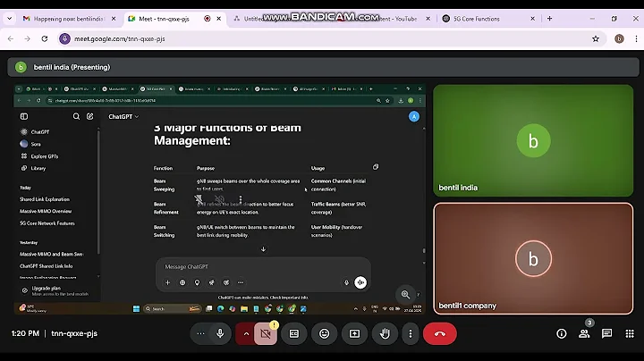The width and height of the screenshot is (644, 361).
Task: Turn on the camera button
Action: (x=266, y=333)
